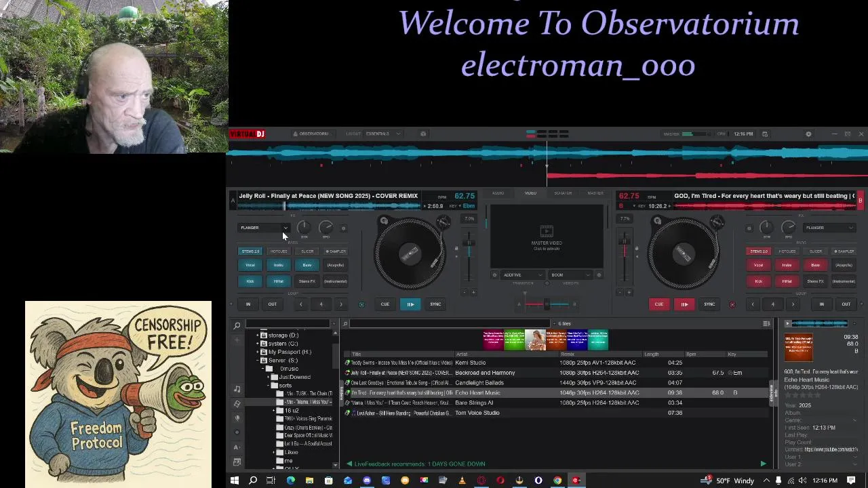Image resolution: width=868 pixels, height=488 pixels.
Task: Open BOOM video FX dropdown
Action: pos(571,275)
